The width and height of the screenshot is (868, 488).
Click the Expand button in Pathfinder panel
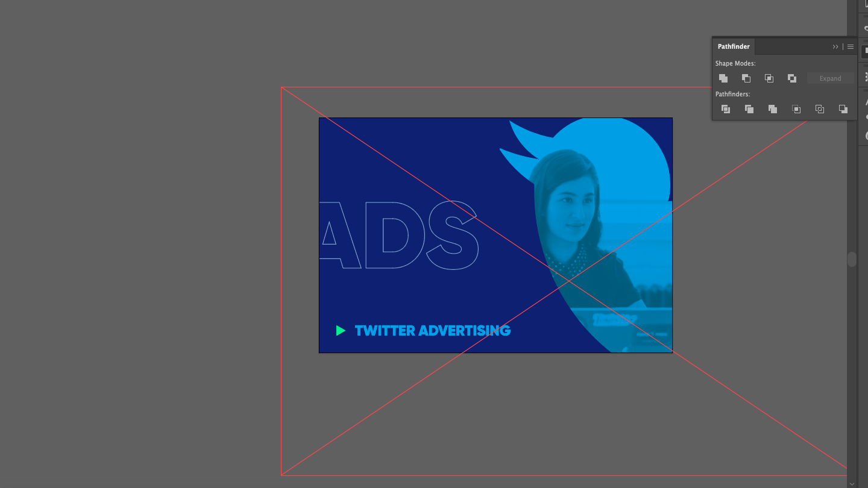click(830, 78)
